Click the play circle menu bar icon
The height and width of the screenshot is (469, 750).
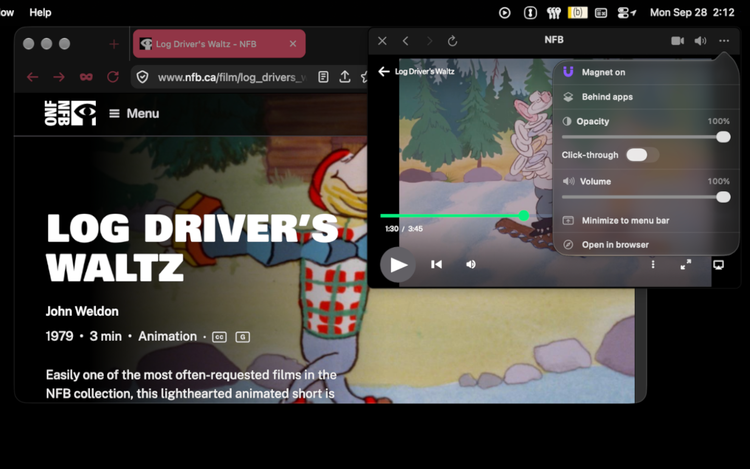point(505,13)
